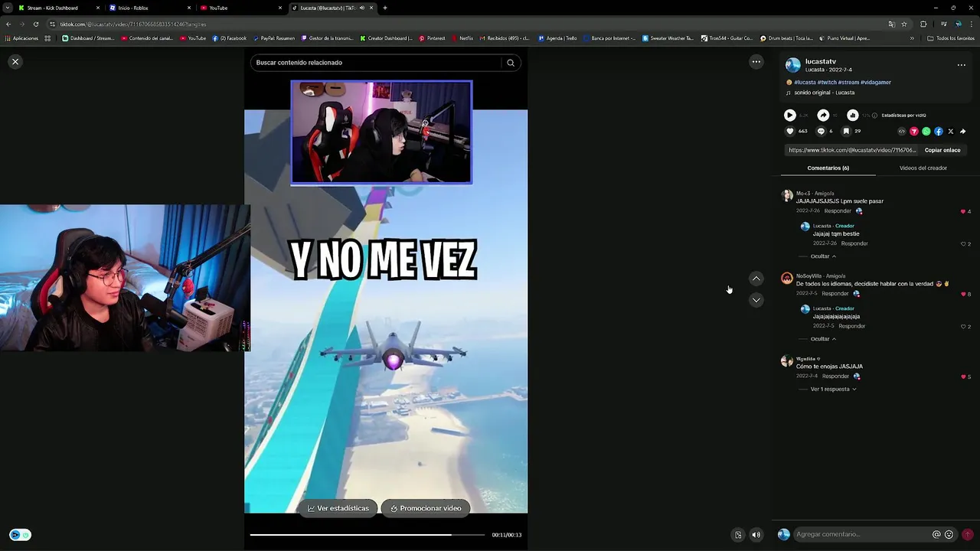Click 'Promocionar video' button

[x=426, y=508]
